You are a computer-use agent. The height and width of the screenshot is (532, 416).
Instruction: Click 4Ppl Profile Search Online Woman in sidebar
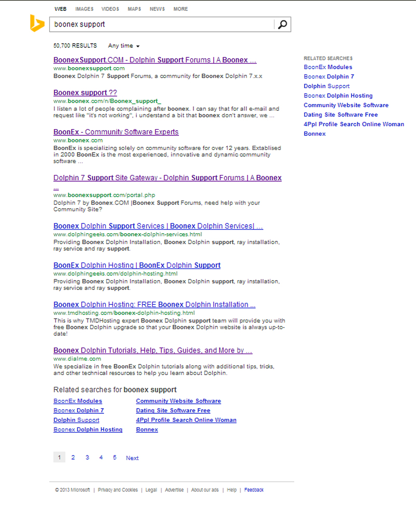[354, 124]
